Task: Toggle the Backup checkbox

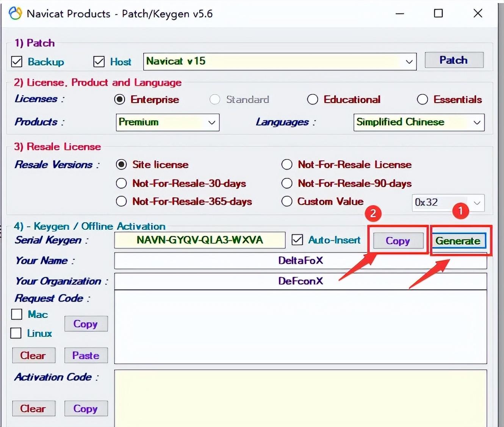Action: [17, 61]
